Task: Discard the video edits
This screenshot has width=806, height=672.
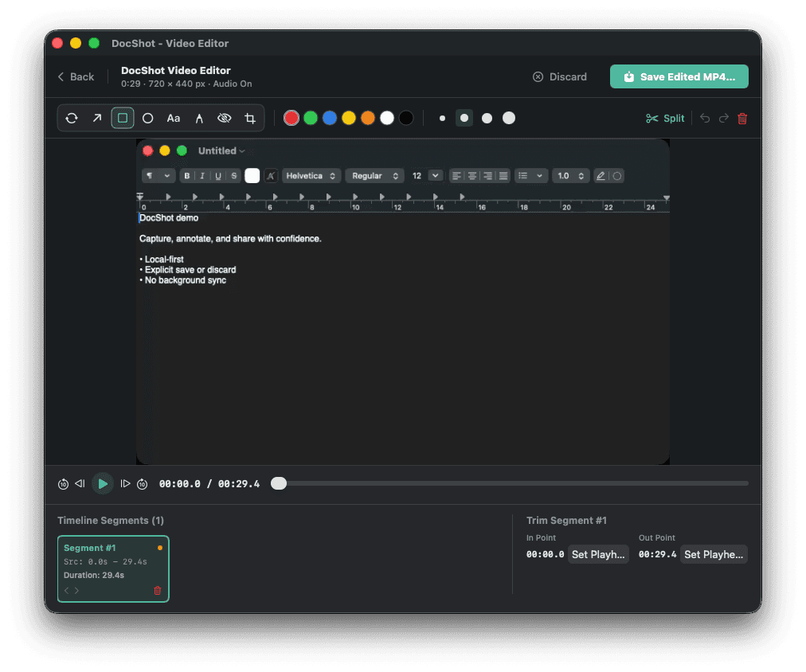Action: pyautogui.click(x=560, y=76)
